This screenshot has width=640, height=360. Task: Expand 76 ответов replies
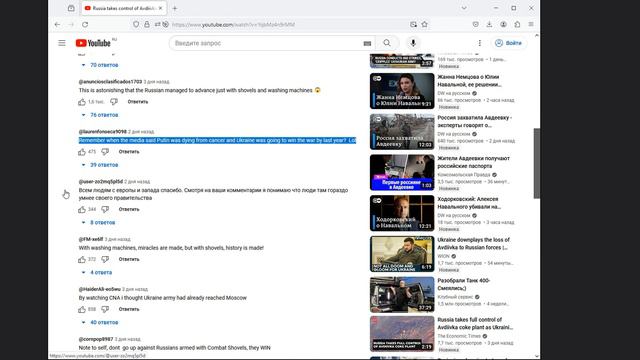pos(100,115)
